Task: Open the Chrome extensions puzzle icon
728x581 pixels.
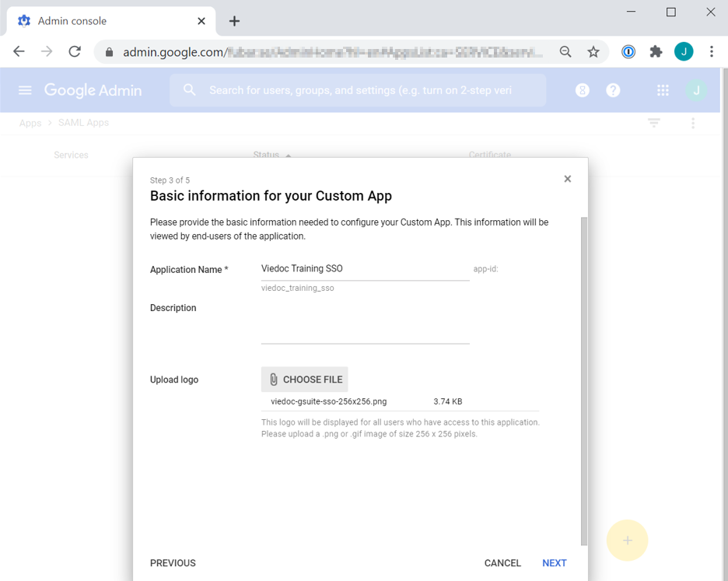Action: tap(656, 52)
